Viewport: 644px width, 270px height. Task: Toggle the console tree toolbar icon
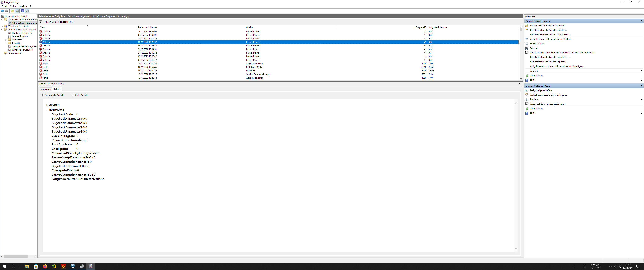(x=17, y=11)
